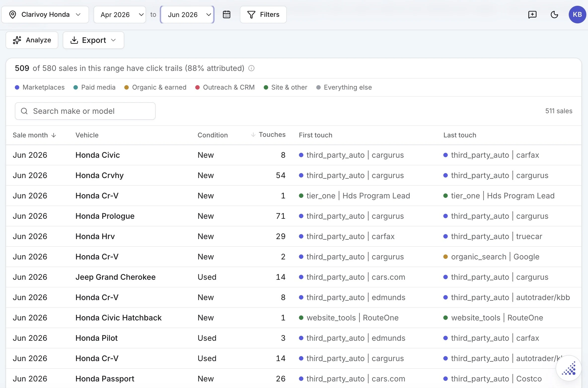Click the info icon next to attribution summary

coord(251,68)
